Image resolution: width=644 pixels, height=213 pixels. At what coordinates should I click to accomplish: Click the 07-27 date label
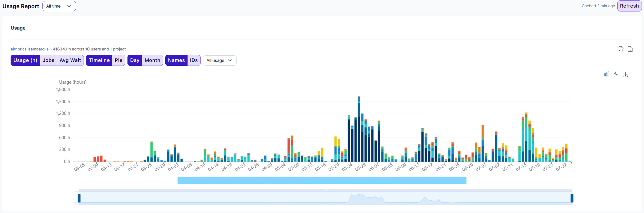tap(561, 167)
